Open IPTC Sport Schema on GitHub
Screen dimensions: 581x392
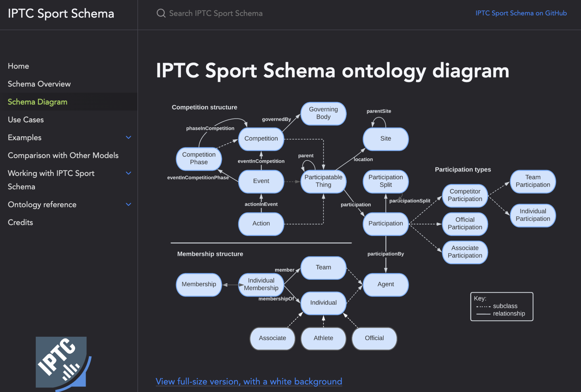pyautogui.click(x=521, y=13)
